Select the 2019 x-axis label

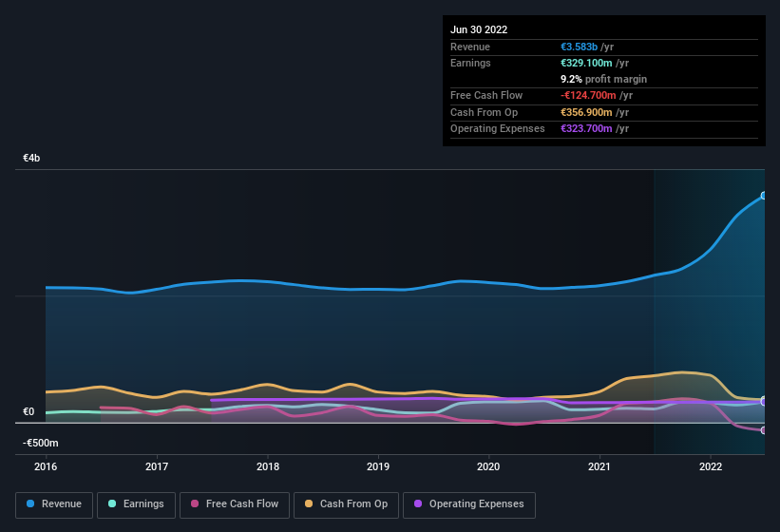(x=378, y=466)
